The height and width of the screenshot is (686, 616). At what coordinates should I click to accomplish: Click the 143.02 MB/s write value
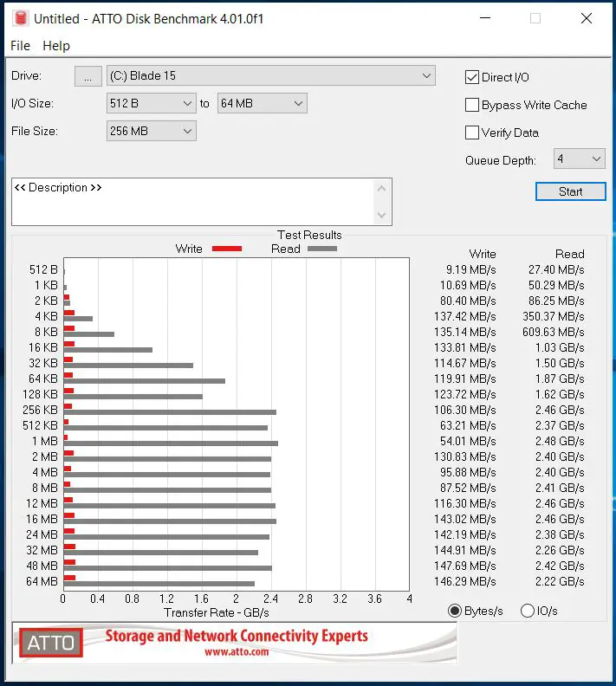[465, 519]
